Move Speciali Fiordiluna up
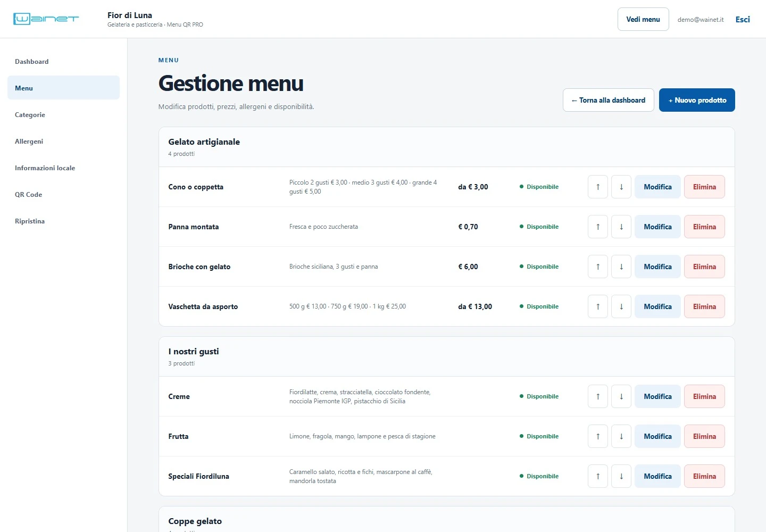766x532 pixels. point(598,476)
